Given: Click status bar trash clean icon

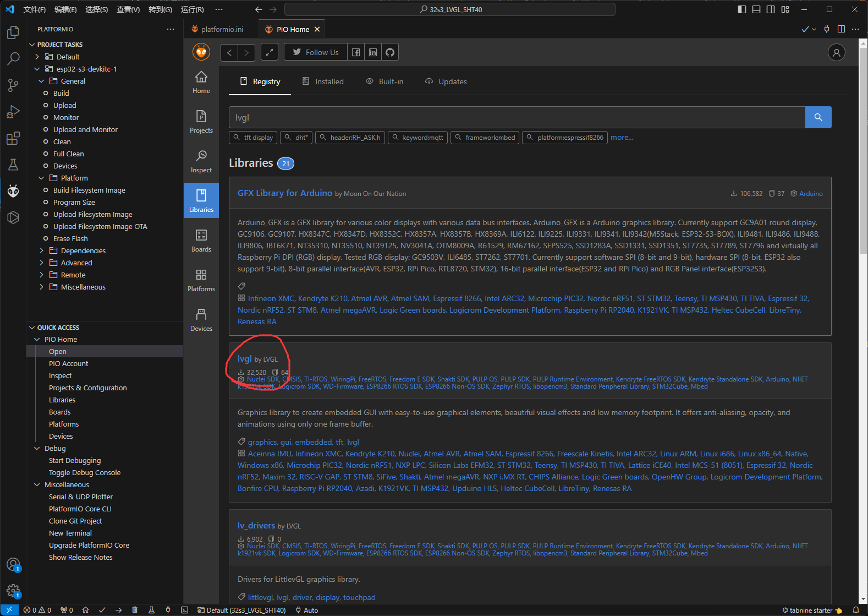Looking at the screenshot, I should click(x=135, y=610).
